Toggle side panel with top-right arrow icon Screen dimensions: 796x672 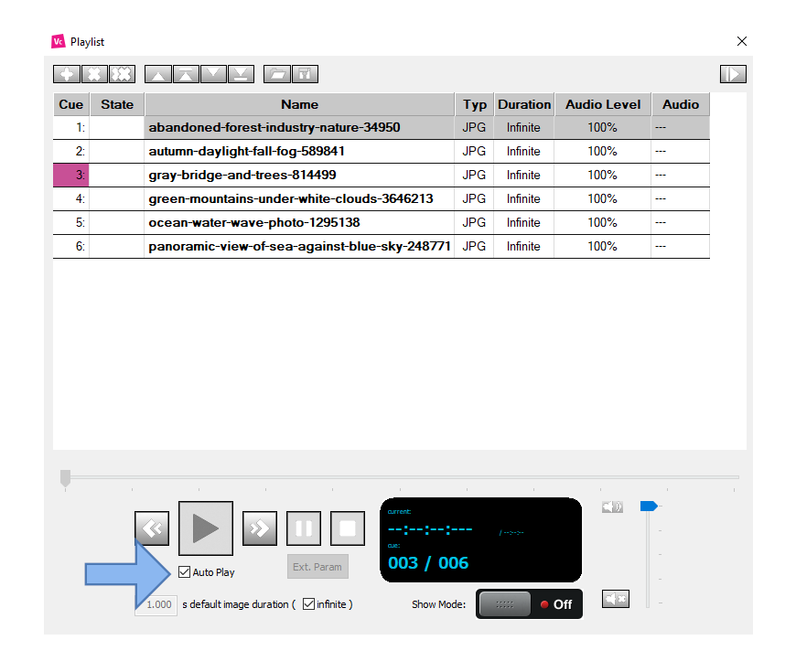733,75
